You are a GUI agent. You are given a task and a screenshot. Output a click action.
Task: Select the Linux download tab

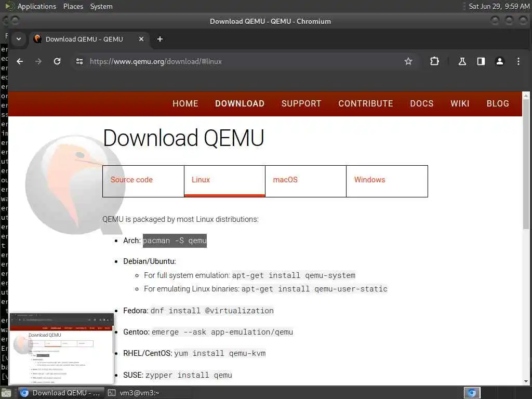click(x=224, y=181)
